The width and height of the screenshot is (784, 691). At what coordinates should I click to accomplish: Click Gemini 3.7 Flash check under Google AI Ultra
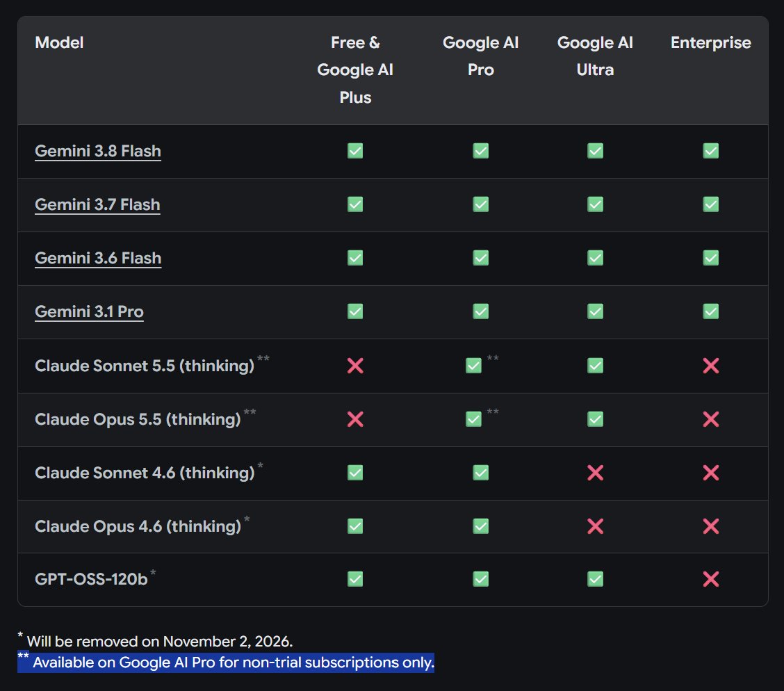click(595, 204)
